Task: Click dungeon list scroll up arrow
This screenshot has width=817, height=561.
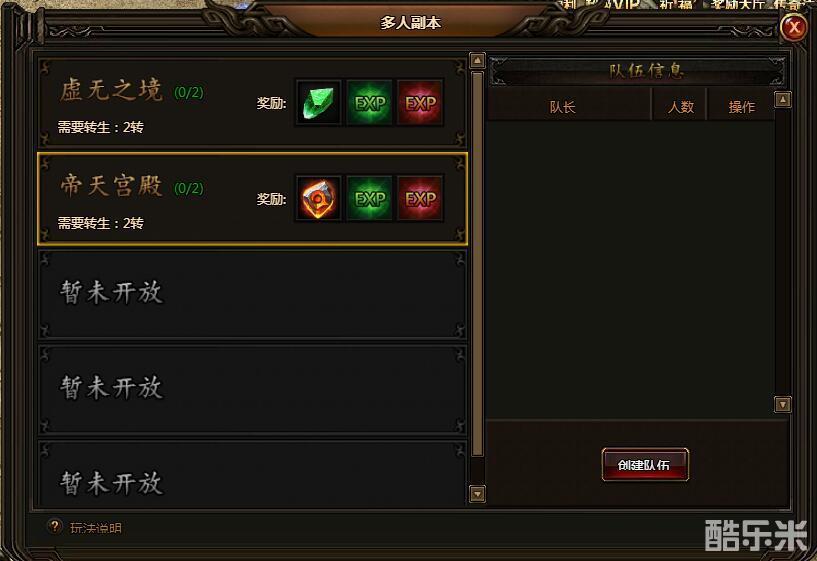Action: pyautogui.click(x=477, y=60)
